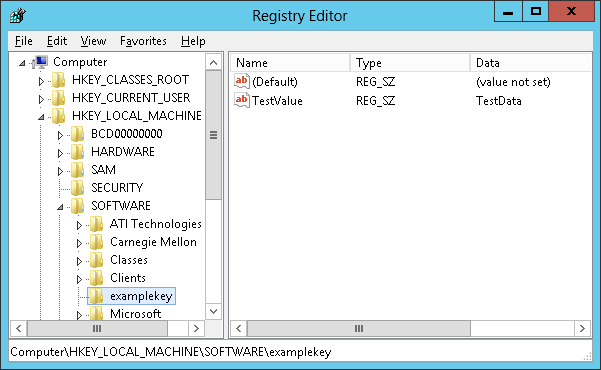Collapse the Computer tree node
Screen dimensions: 601x370
click(22, 63)
